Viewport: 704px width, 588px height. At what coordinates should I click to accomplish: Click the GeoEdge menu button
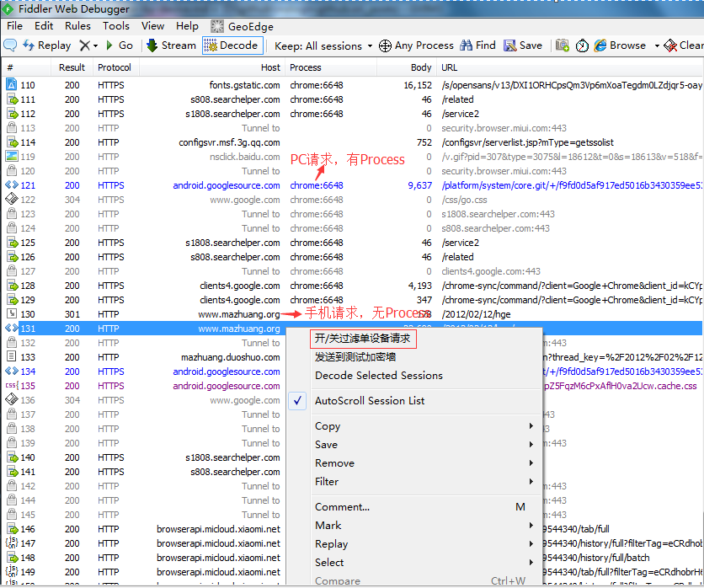click(x=243, y=26)
